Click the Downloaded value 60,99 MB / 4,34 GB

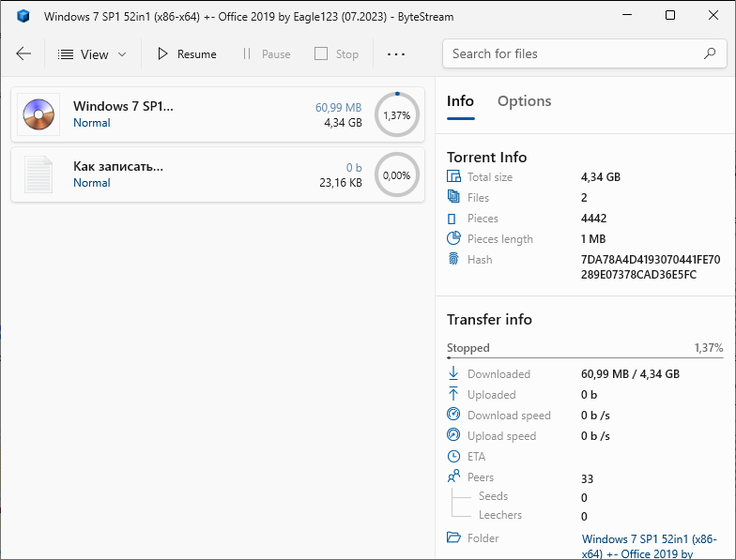pyautogui.click(x=630, y=374)
